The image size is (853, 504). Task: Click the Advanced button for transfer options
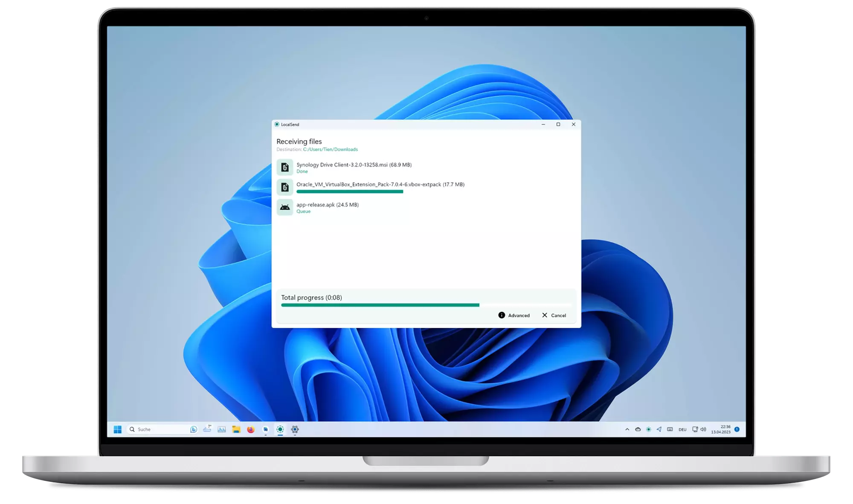coord(514,315)
